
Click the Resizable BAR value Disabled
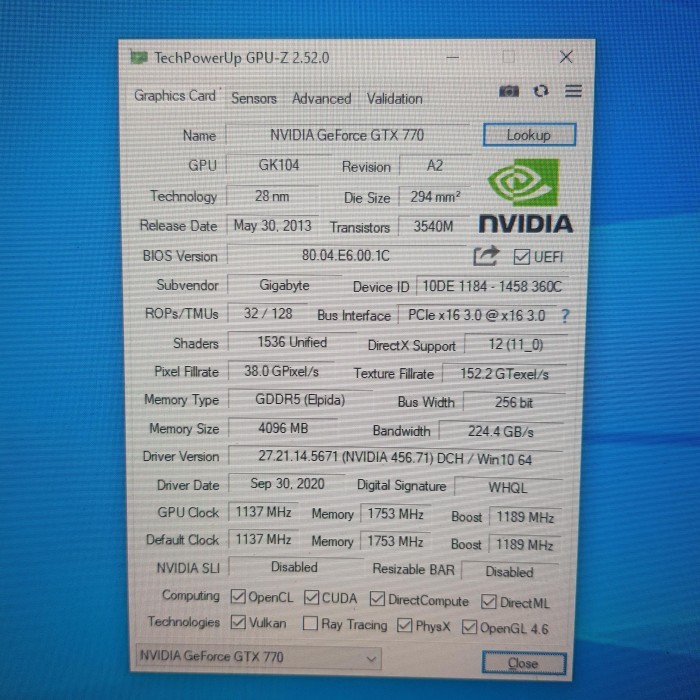coord(509,572)
